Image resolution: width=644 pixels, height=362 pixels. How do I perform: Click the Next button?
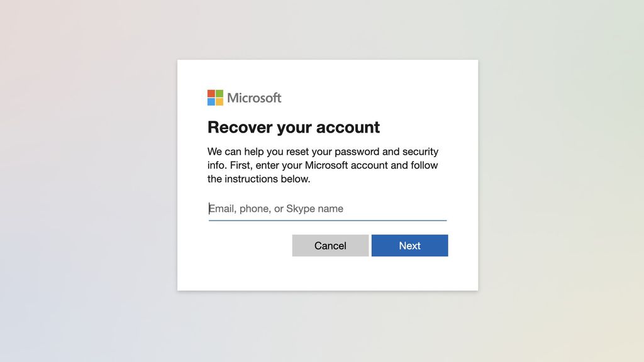(409, 245)
